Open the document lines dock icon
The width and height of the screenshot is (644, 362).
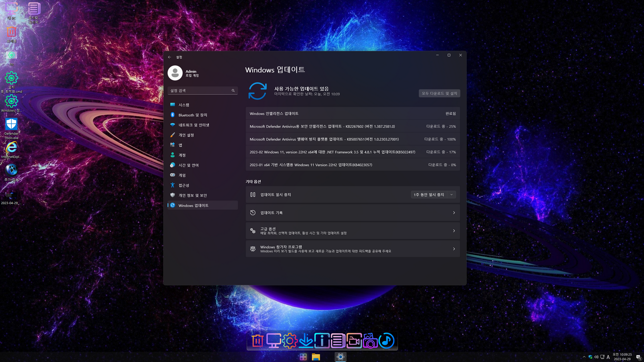[338, 341]
